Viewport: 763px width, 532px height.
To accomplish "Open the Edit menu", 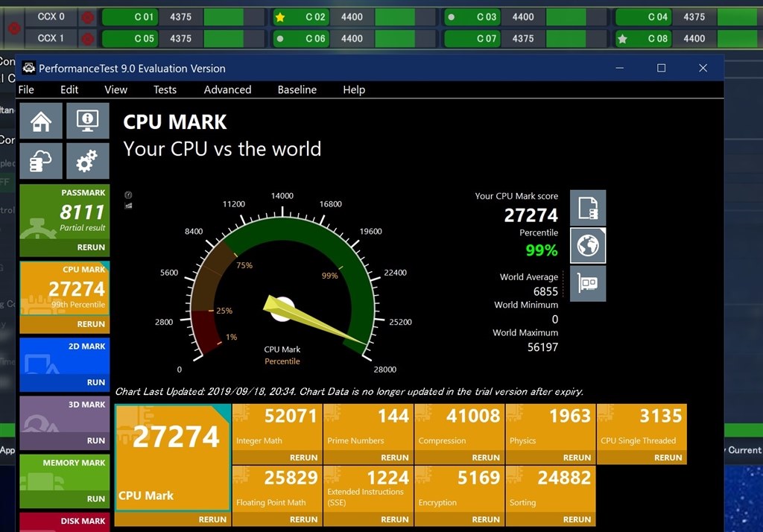I will (69, 89).
